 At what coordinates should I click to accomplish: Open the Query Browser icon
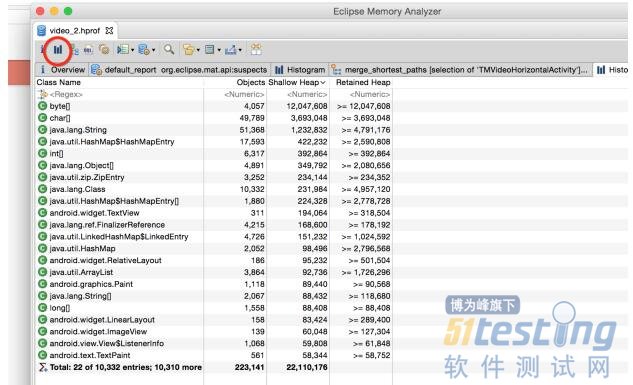click(144, 50)
